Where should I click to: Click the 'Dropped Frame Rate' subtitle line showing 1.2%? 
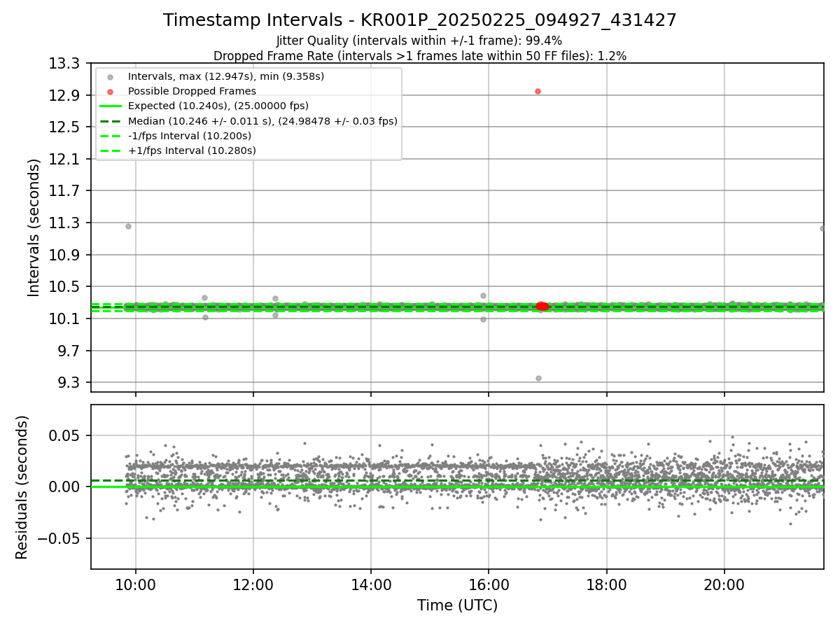[x=420, y=55]
